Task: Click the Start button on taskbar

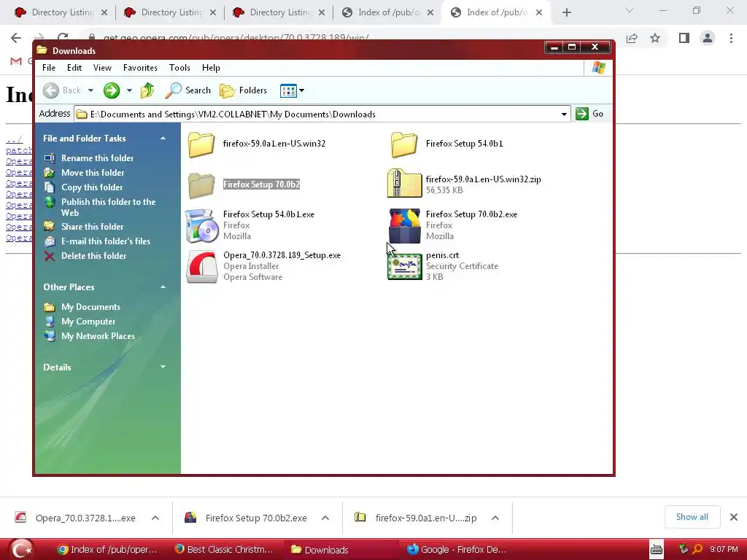Action: coord(21,550)
